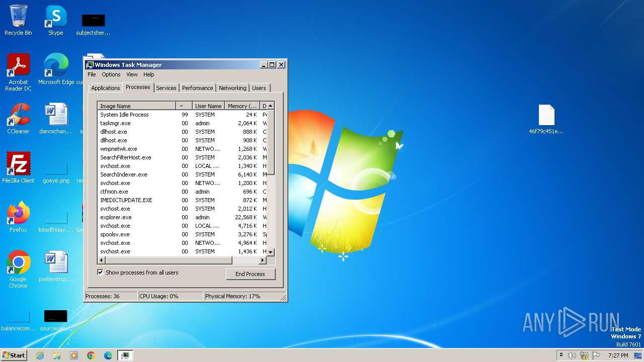The width and height of the screenshot is (644, 362).
Task: Switch to the Applications tab
Action: click(105, 88)
